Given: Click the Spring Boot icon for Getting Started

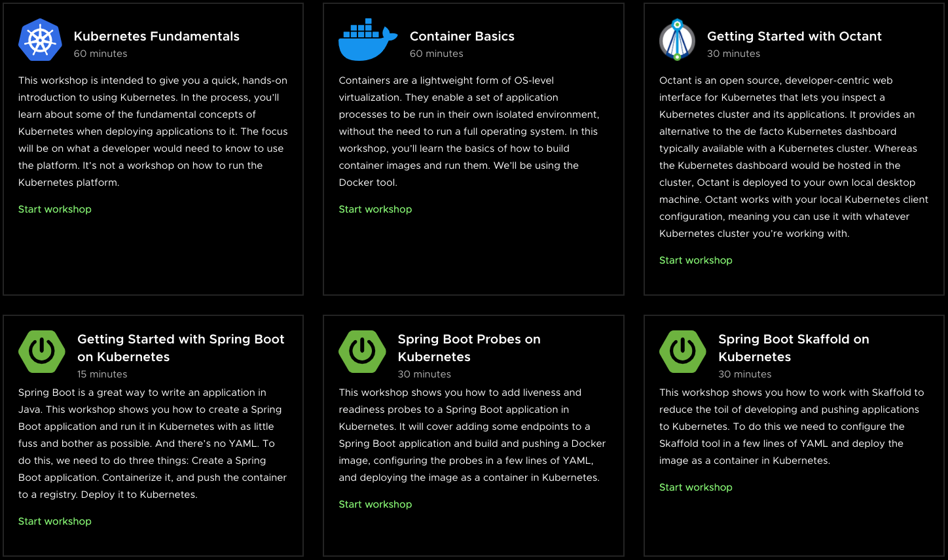Looking at the screenshot, I should 42,351.
